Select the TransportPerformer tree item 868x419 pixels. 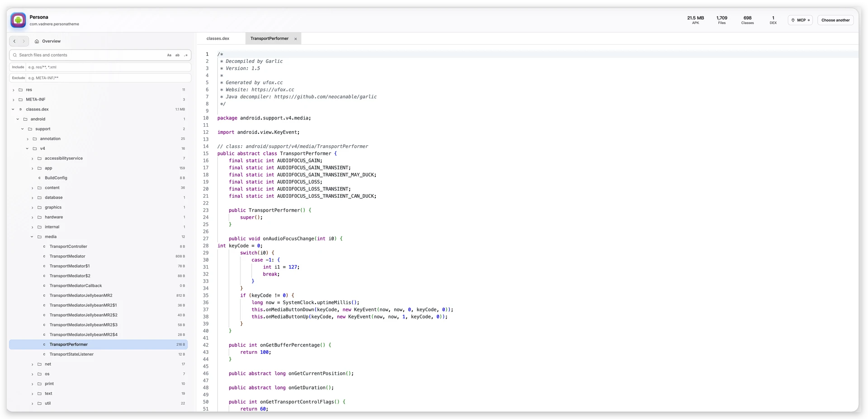point(98,344)
